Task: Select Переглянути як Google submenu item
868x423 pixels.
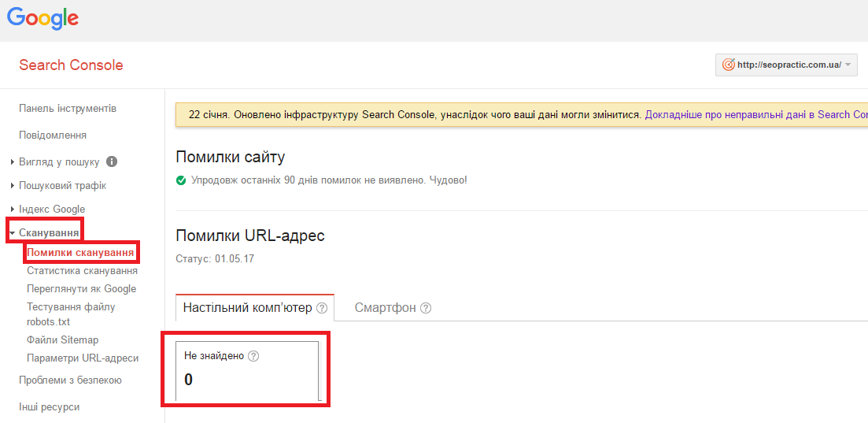Action: click(x=81, y=289)
